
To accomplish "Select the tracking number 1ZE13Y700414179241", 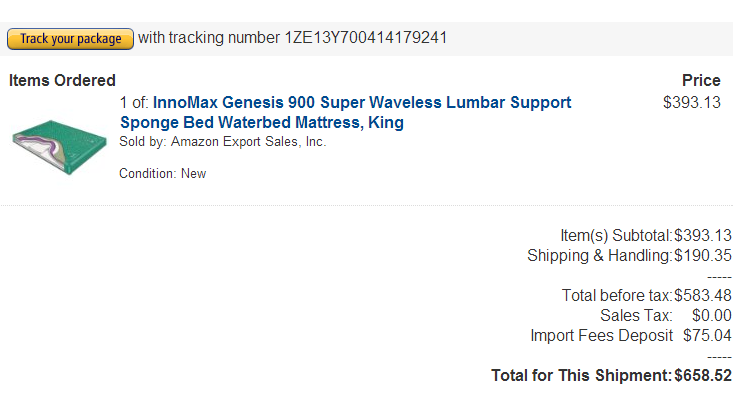I will (x=366, y=38).
